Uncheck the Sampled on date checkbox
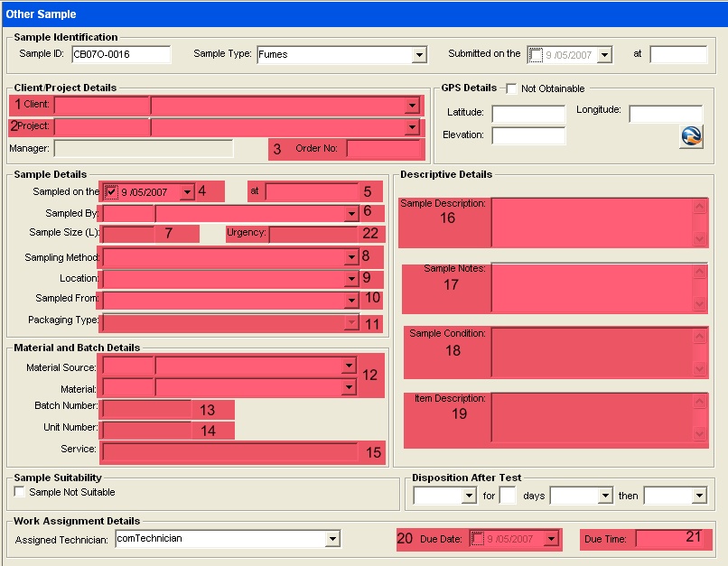The width and height of the screenshot is (728, 566). tap(111, 191)
